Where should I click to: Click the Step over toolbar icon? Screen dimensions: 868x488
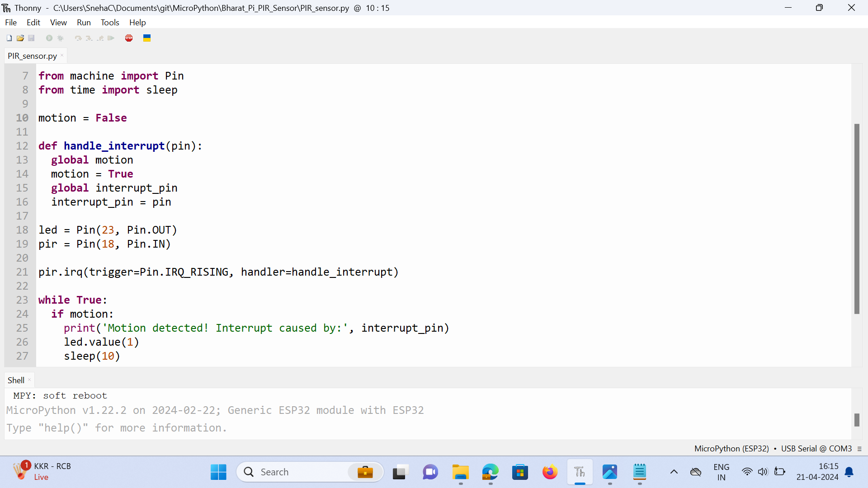(78, 38)
